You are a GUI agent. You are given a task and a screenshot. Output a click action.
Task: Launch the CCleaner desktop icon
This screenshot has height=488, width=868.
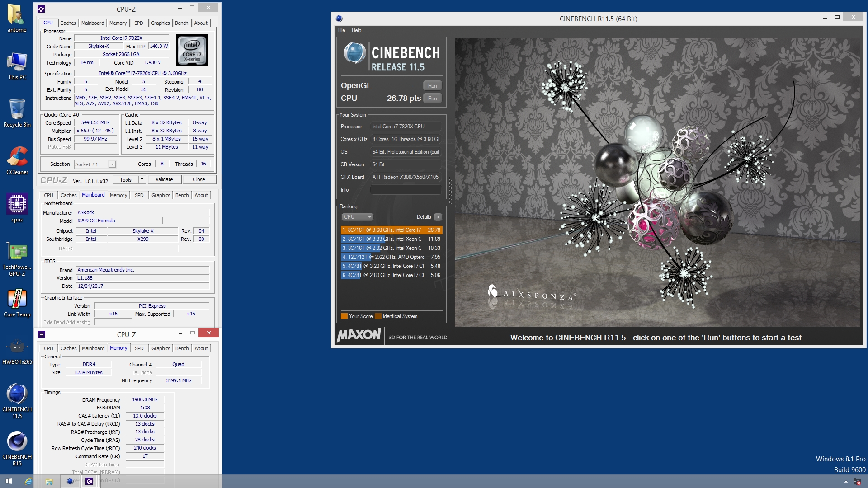click(17, 161)
